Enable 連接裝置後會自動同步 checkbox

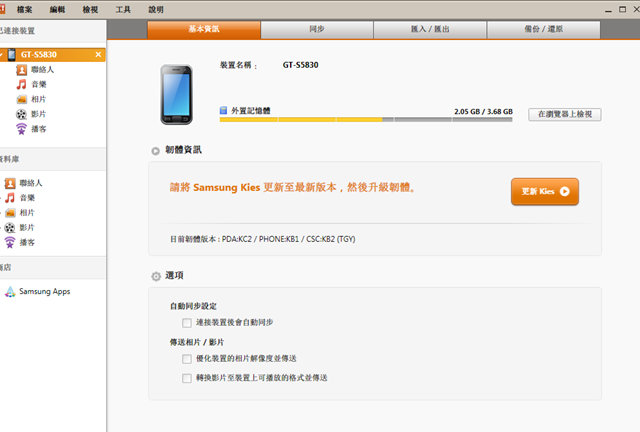click(187, 323)
